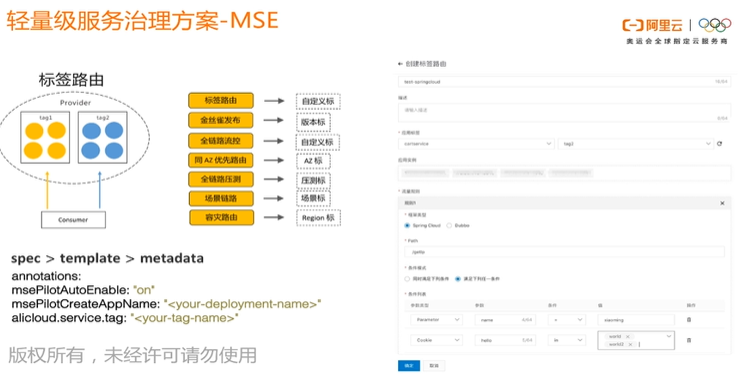Click the refresh icon next to tag2 dropdown
Viewport: 744px width, 374px height.
pos(720,143)
